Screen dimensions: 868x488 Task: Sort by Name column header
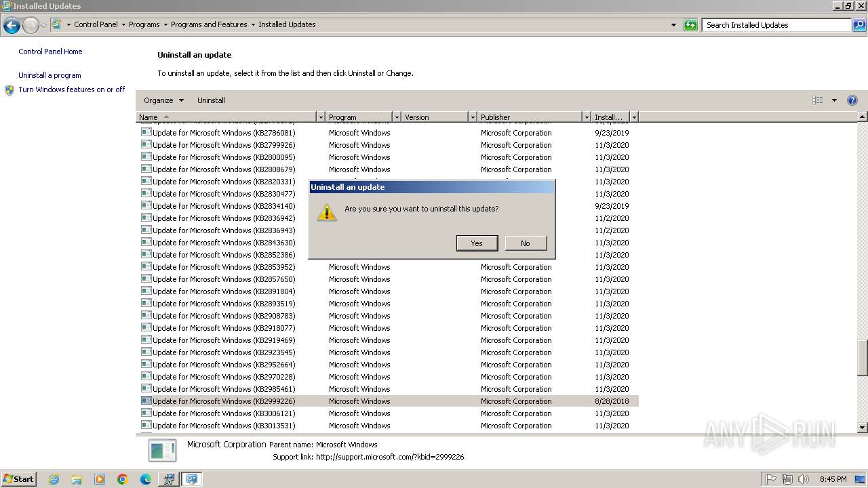coord(226,117)
